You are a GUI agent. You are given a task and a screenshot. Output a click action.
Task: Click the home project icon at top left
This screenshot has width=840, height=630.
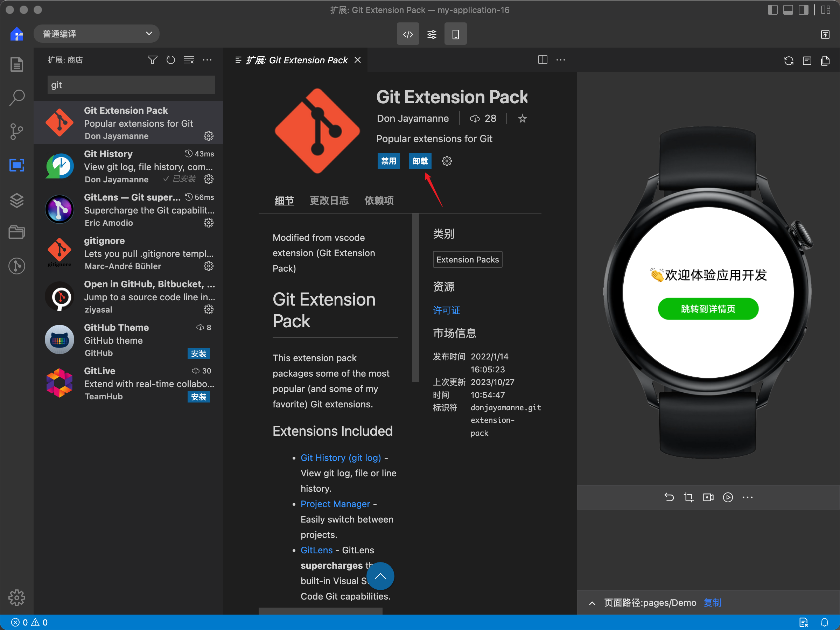[x=17, y=34]
